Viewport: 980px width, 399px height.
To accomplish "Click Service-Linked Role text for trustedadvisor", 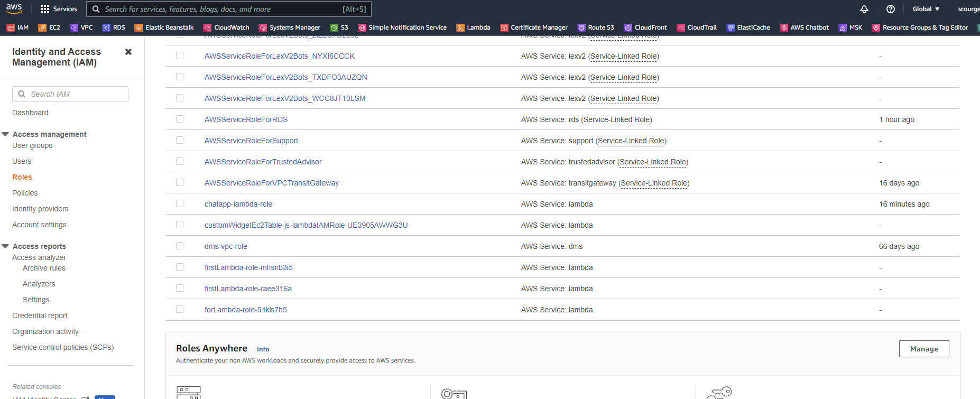I will (x=653, y=162).
